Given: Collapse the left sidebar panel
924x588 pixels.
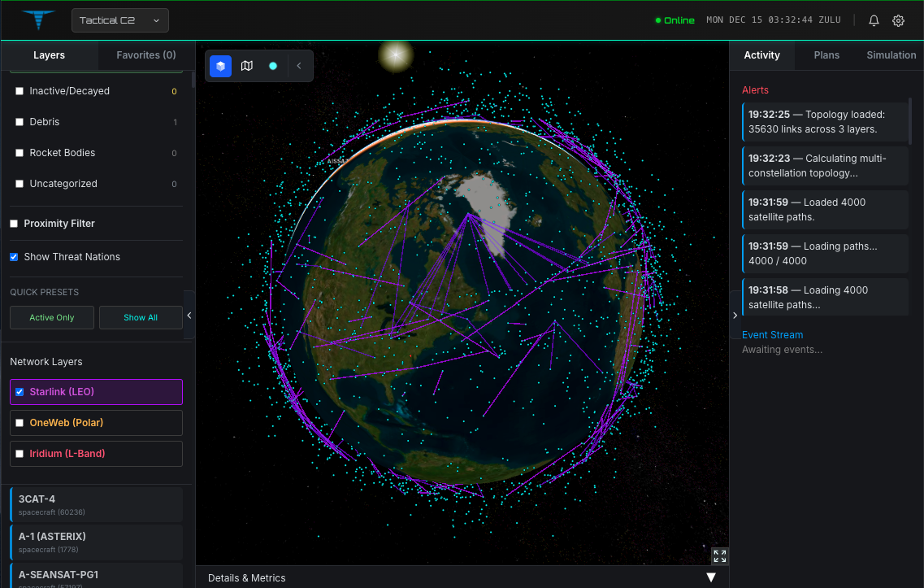Looking at the screenshot, I should pos(189,315).
